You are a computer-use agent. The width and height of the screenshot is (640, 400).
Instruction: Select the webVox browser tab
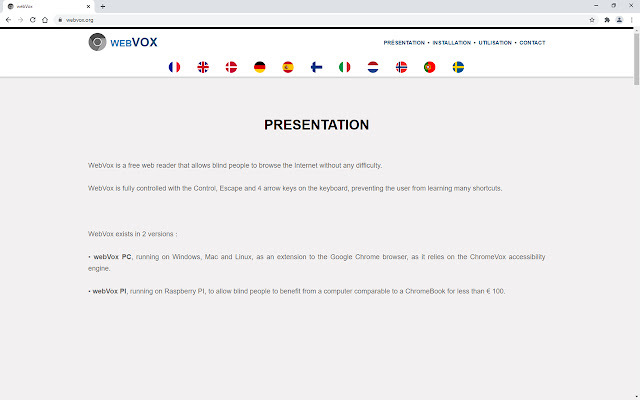47,7
